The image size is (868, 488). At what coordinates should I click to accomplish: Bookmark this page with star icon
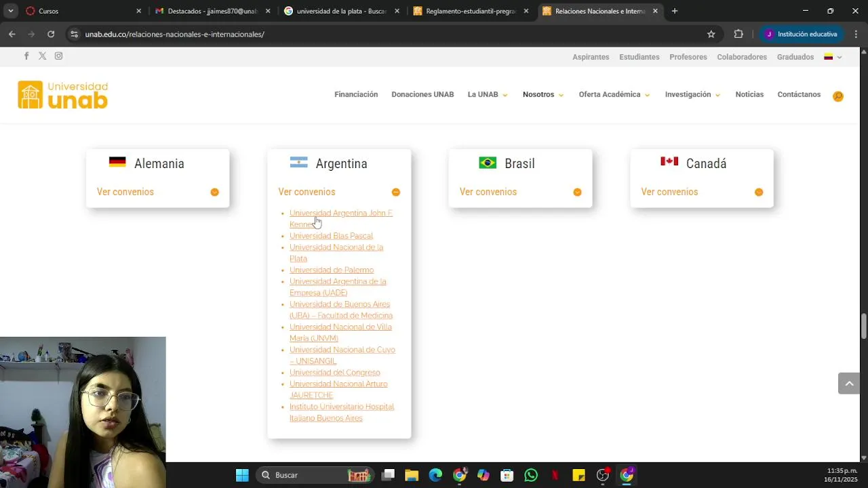pyautogui.click(x=711, y=34)
